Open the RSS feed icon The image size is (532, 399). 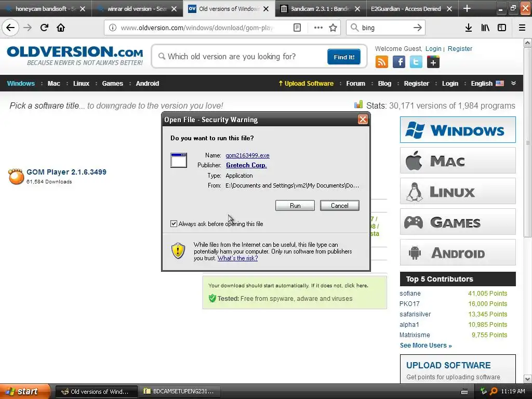(382, 62)
